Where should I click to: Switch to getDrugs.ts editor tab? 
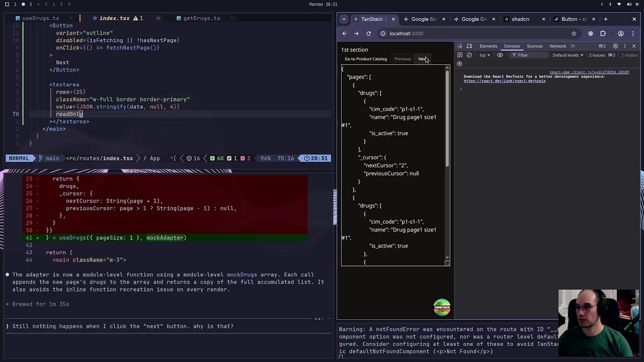coord(201,19)
